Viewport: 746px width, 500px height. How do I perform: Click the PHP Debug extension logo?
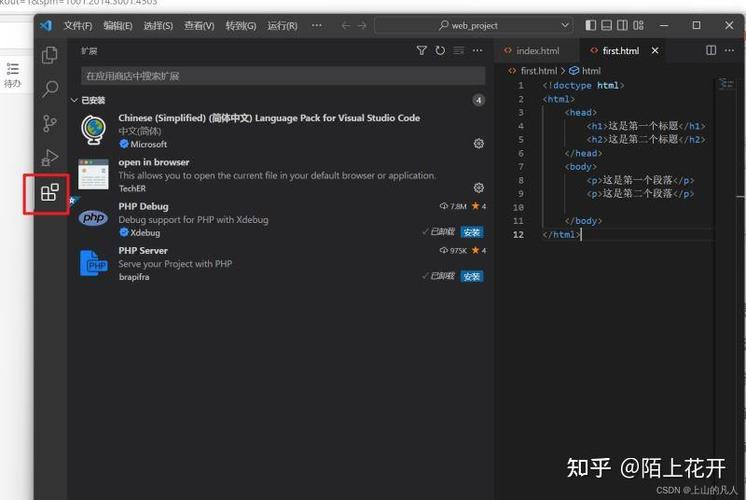tap(93, 218)
